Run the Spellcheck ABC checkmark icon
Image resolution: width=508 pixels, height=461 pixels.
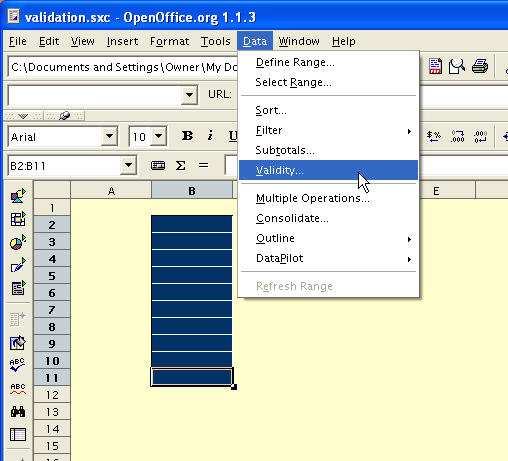(x=17, y=365)
